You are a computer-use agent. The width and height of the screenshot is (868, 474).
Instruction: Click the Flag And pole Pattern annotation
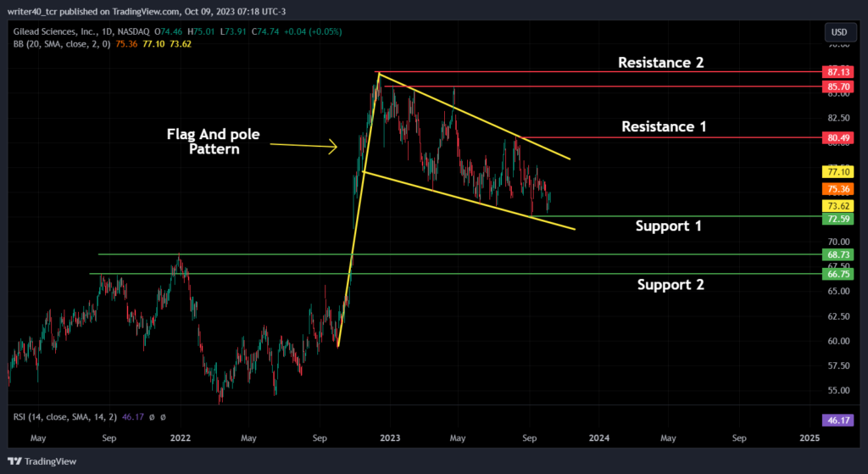tap(214, 142)
